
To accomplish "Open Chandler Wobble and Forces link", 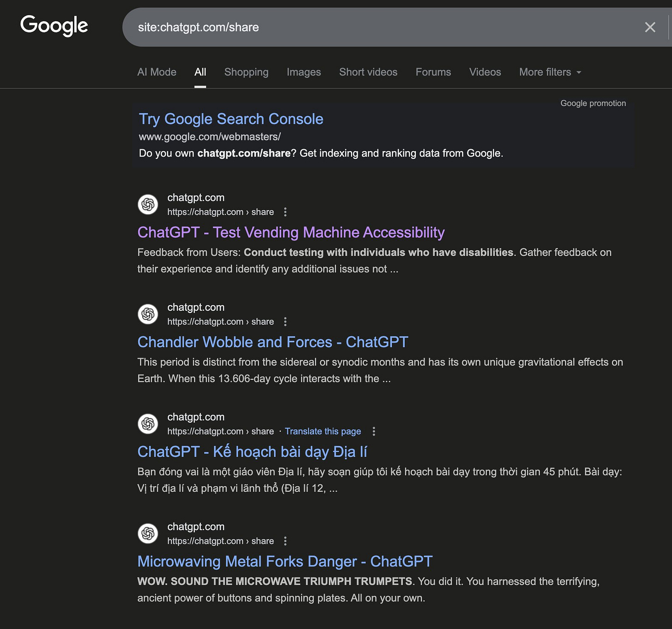I will pyautogui.click(x=273, y=342).
